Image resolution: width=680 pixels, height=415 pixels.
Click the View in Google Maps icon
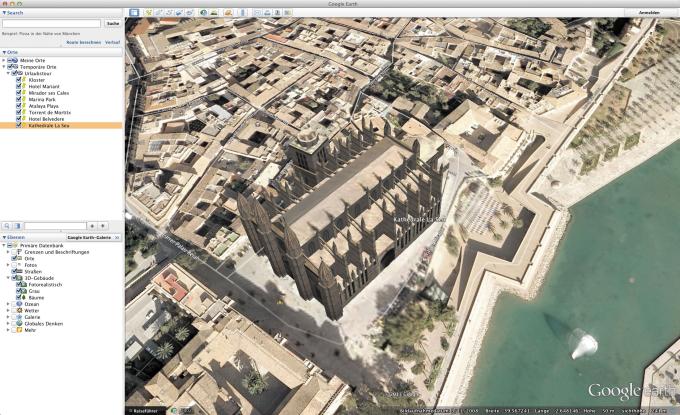[x=287, y=13]
